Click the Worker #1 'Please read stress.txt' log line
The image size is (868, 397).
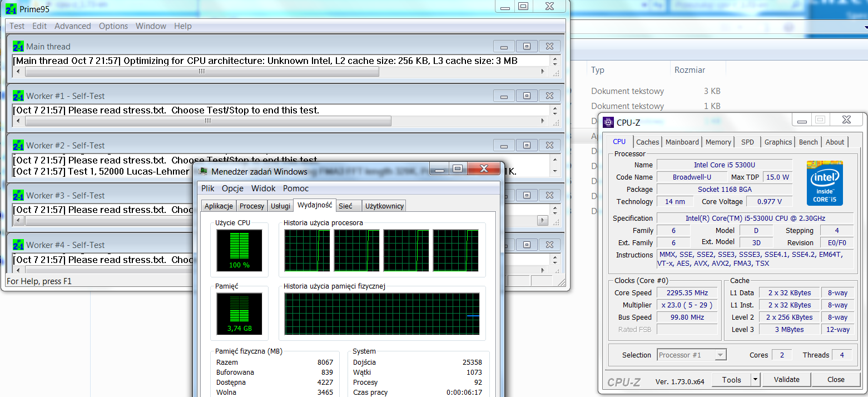pos(166,110)
